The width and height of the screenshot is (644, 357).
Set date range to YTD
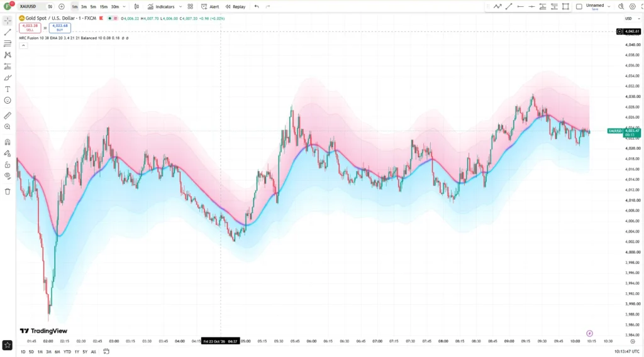pyautogui.click(x=67, y=352)
